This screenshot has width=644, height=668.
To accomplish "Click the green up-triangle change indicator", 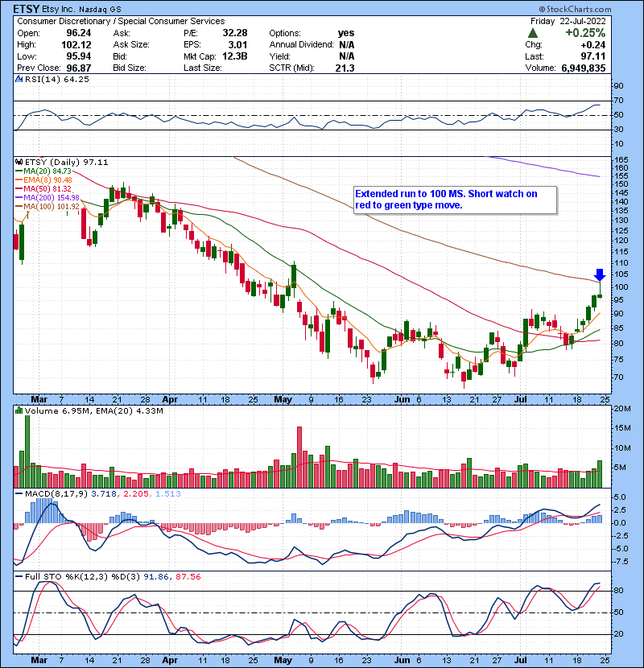I will tap(532, 33).
